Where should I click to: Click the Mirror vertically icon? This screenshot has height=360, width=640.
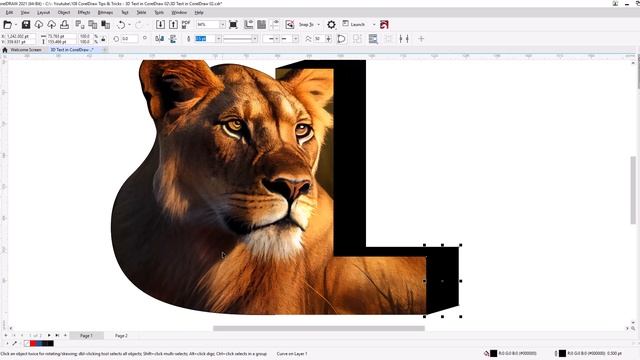(173, 39)
